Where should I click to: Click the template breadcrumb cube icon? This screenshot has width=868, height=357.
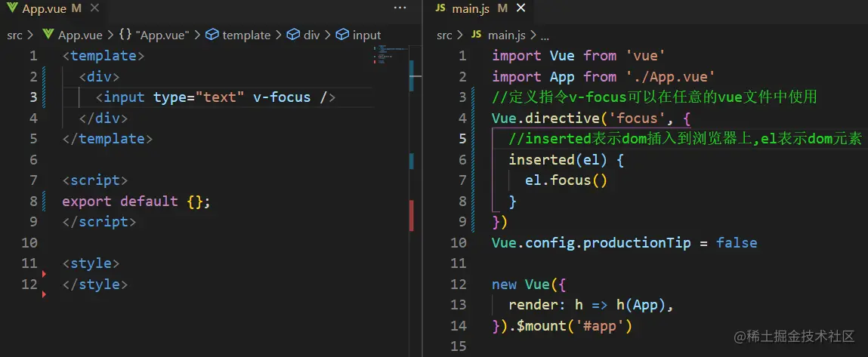212,35
